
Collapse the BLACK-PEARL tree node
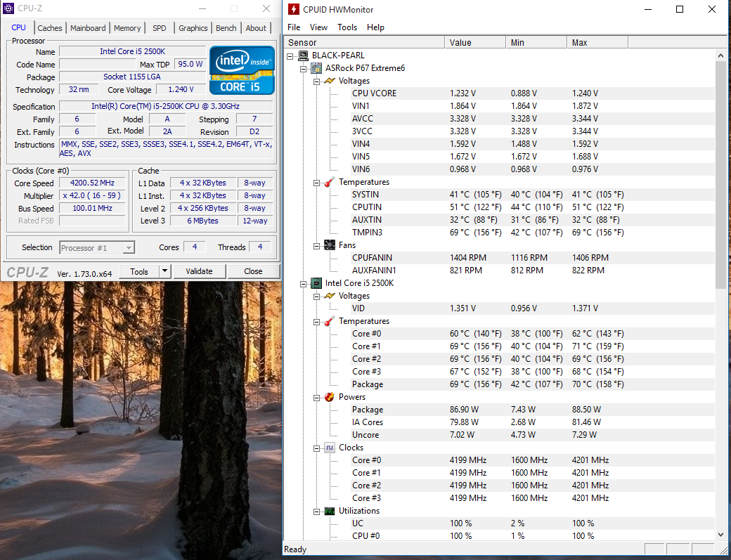tap(290, 56)
